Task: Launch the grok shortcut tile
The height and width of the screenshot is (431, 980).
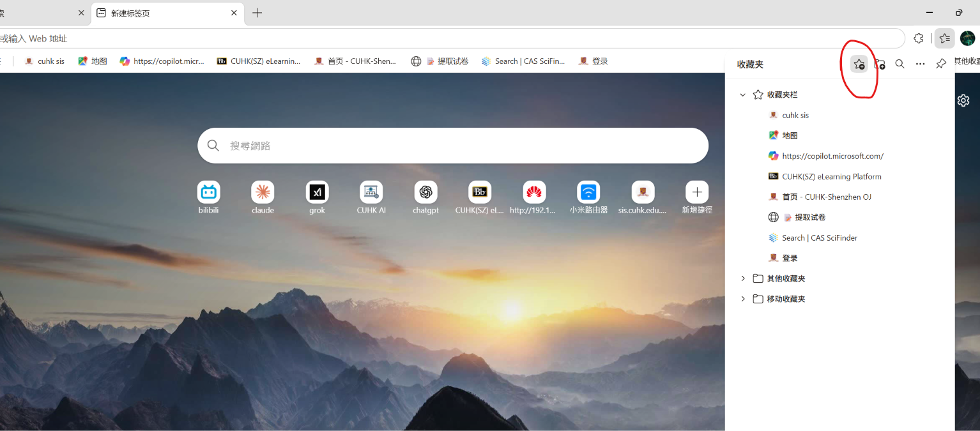Action: (x=317, y=198)
